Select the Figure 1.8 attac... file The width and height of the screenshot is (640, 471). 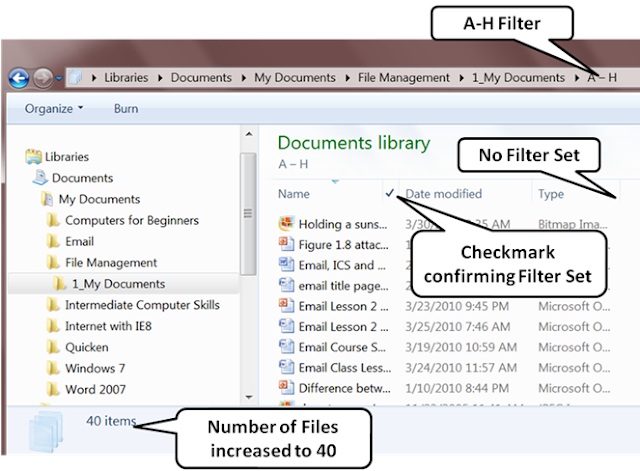tap(343, 245)
